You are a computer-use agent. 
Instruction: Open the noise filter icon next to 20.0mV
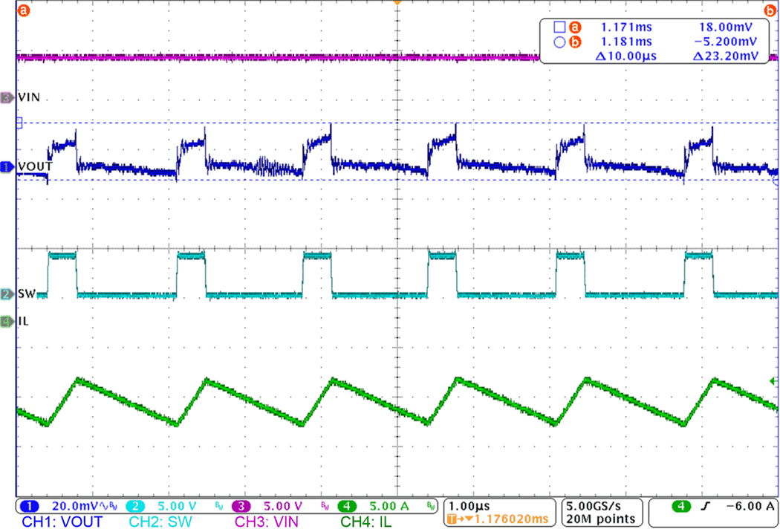click(102, 505)
